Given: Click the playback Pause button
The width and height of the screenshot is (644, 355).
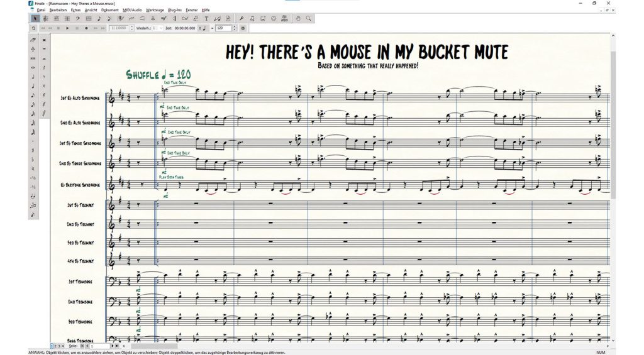Looking at the screenshot, I should tap(77, 28).
